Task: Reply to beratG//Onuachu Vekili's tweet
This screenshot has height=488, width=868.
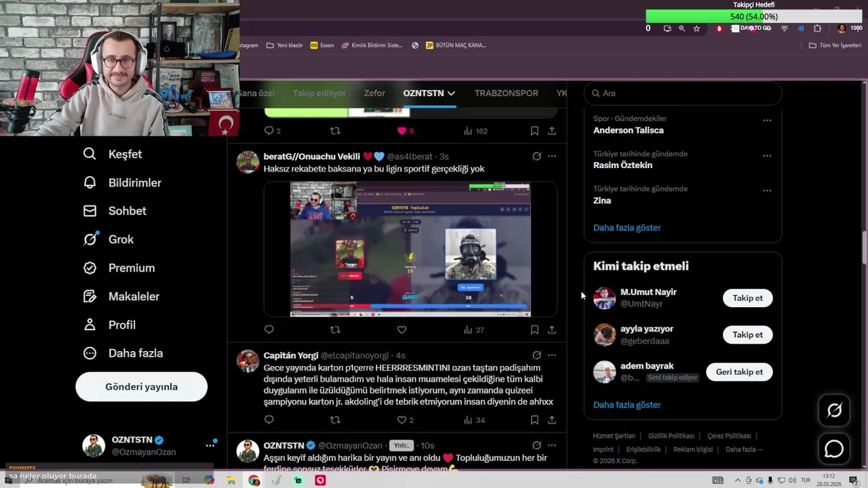Action: [269, 329]
